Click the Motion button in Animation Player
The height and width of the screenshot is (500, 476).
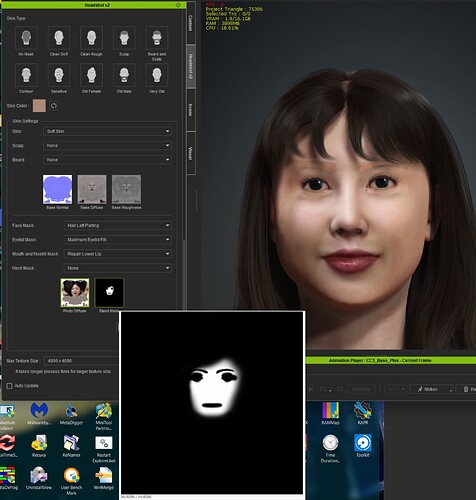tap(431, 389)
